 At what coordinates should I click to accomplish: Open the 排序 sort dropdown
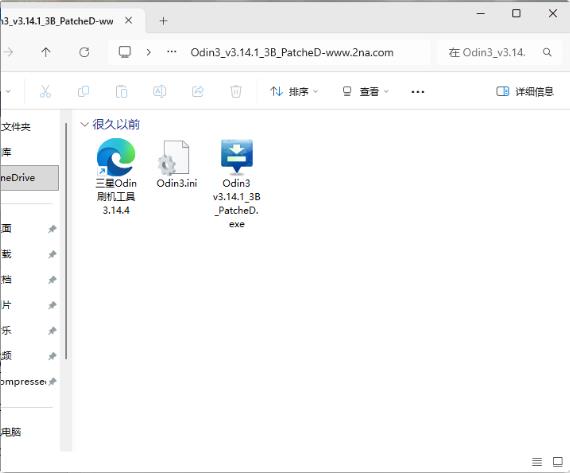tap(294, 91)
